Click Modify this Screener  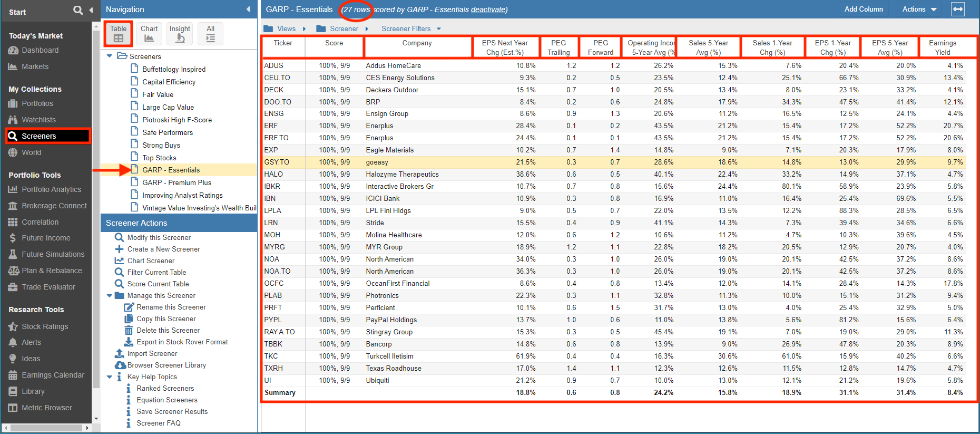click(x=159, y=237)
